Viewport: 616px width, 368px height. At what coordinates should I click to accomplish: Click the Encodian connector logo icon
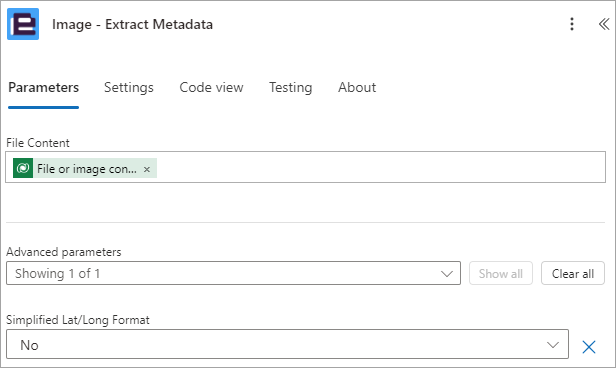(23, 24)
